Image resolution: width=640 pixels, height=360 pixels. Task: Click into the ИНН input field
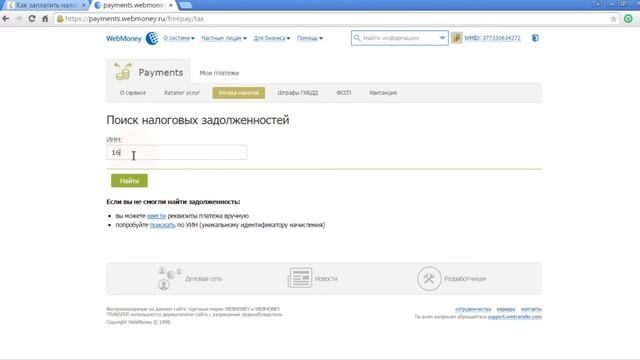[176, 152]
